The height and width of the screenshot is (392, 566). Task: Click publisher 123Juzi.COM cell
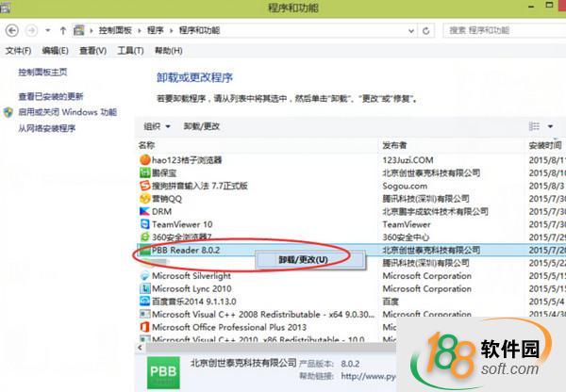tap(408, 160)
